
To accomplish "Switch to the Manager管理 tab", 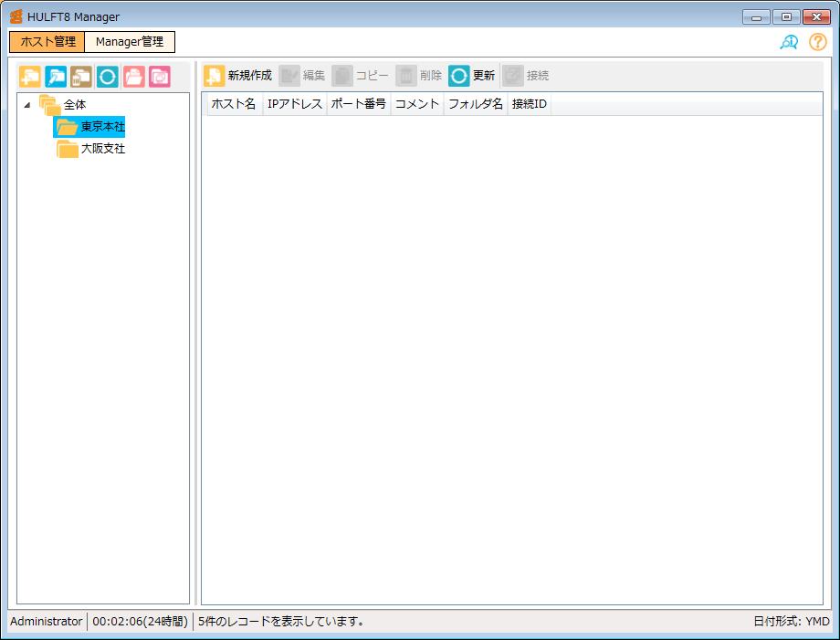I will (x=130, y=41).
